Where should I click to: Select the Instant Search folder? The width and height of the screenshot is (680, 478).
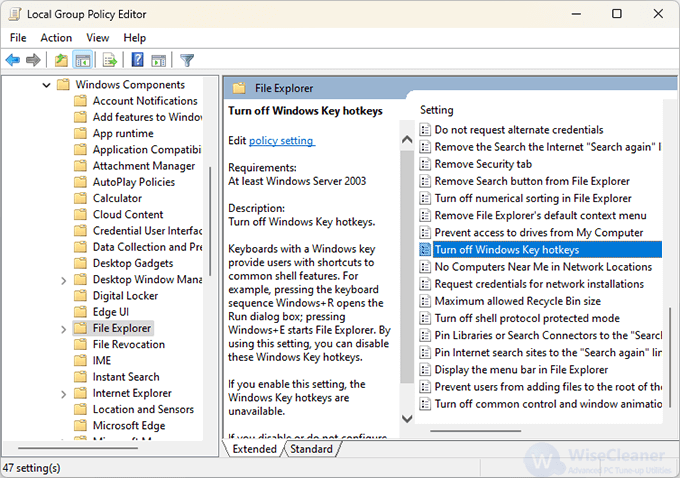[x=126, y=377]
